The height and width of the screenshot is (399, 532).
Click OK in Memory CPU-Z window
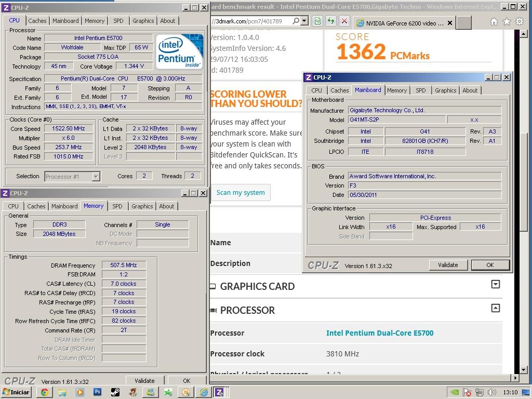click(x=187, y=381)
